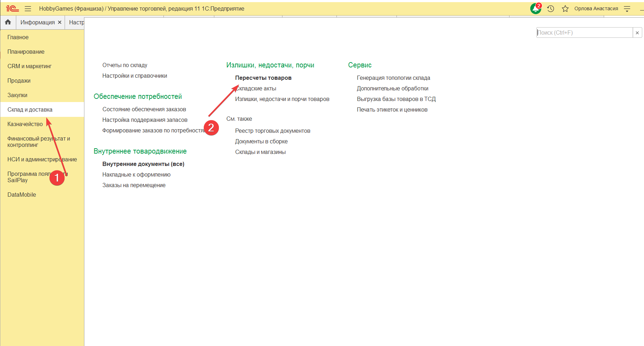The height and width of the screenshot is (346, 644).
Task: Close the Информация tab
Action: (60, 22)
